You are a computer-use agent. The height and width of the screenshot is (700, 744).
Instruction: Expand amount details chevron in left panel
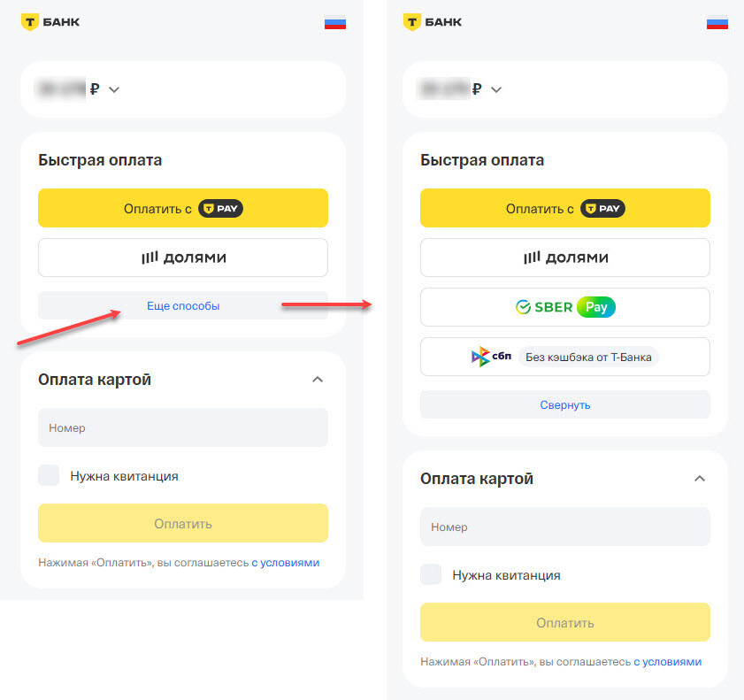114,89
